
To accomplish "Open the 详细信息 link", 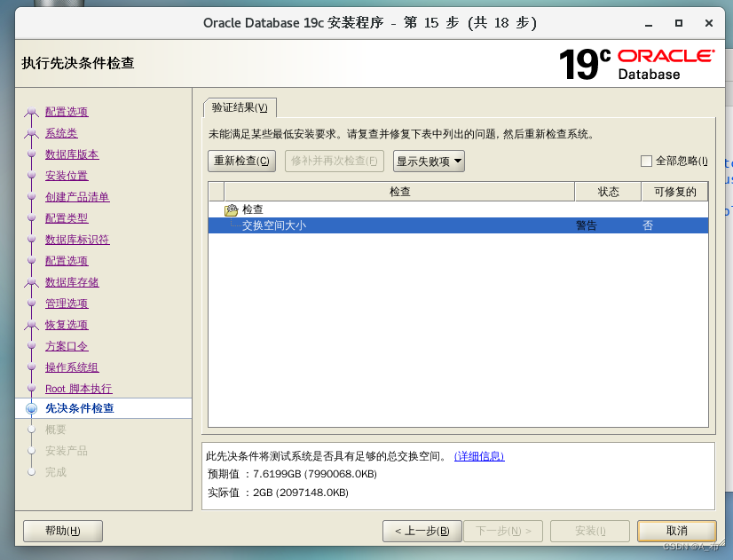I will [479, 456].
